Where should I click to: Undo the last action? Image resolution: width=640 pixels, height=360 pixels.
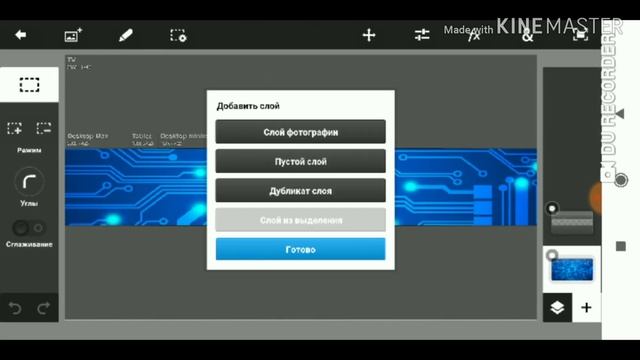(x=15, y=308)
